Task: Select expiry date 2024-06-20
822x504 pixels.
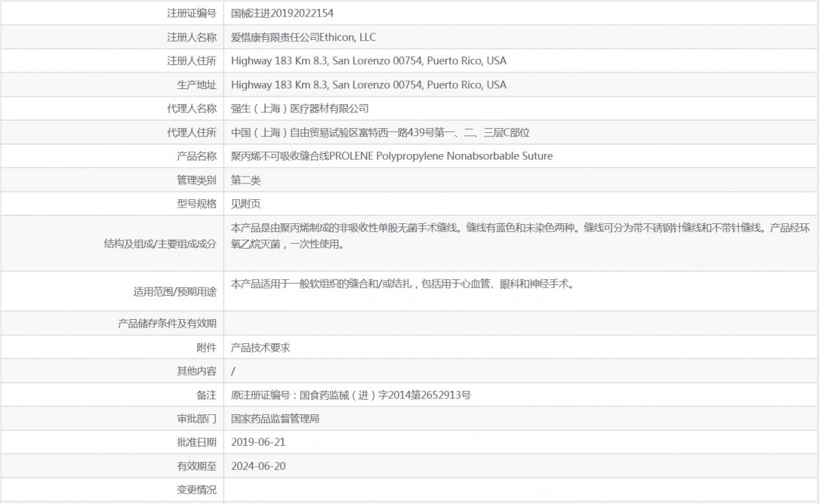Action: coord(258,466)
